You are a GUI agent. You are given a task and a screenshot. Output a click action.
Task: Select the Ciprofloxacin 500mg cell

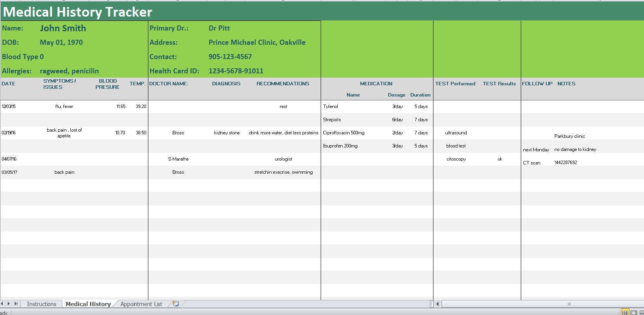tap(344, 133)
